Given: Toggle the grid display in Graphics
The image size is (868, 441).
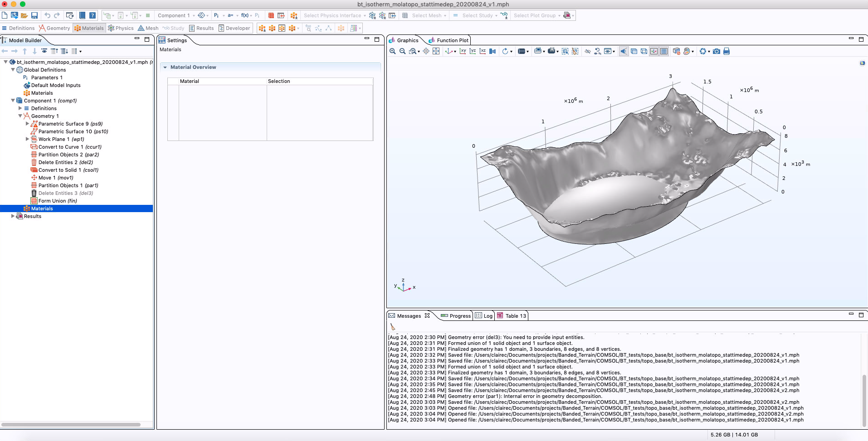Looking at the screenshot, I should pyautogui.click(x=664, y=51).
